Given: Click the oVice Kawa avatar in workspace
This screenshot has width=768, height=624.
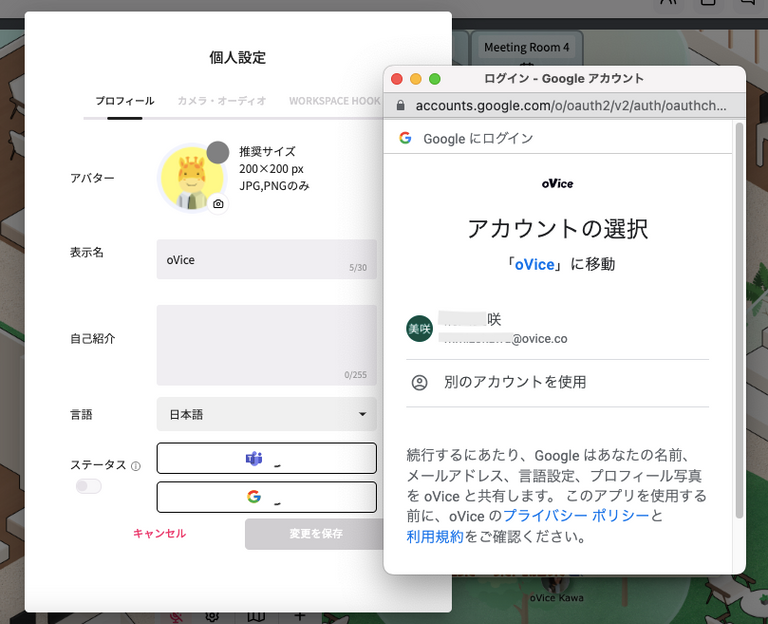Looking at the screenshot, I should [x=556, y=585].
